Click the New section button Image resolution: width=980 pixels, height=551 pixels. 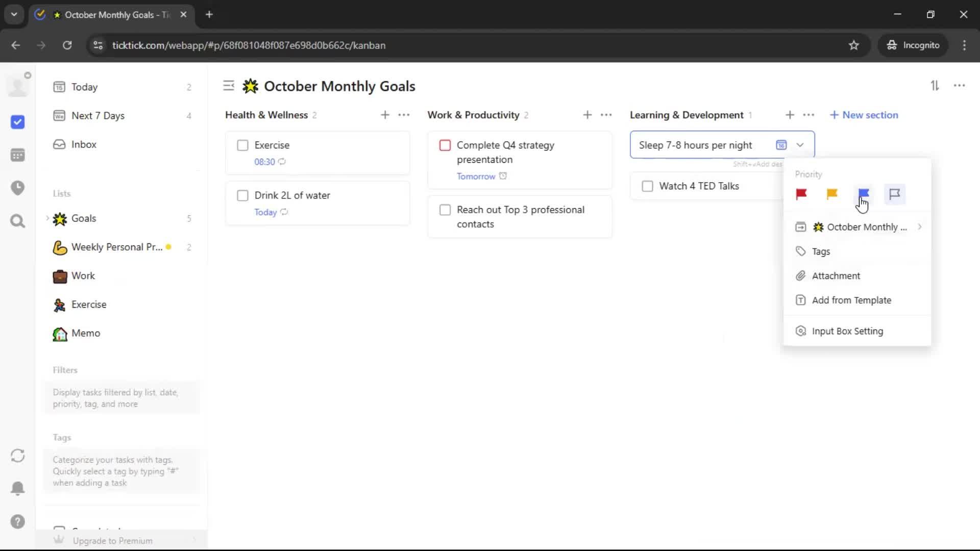click(x=864, y=115)
